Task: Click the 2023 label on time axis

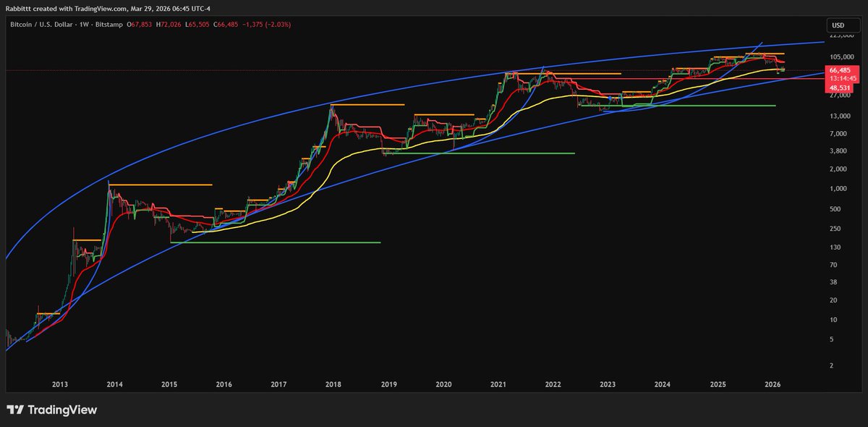Action: click(608, 384)
